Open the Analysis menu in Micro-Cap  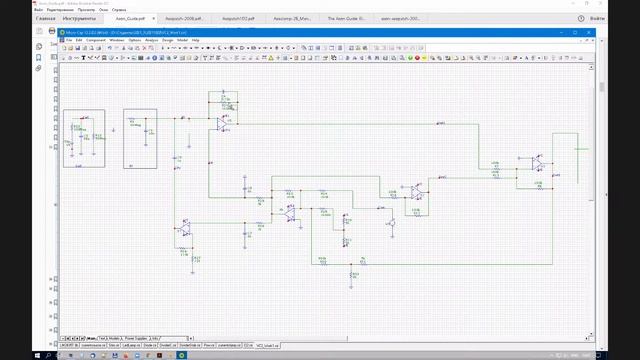point(151,40)
